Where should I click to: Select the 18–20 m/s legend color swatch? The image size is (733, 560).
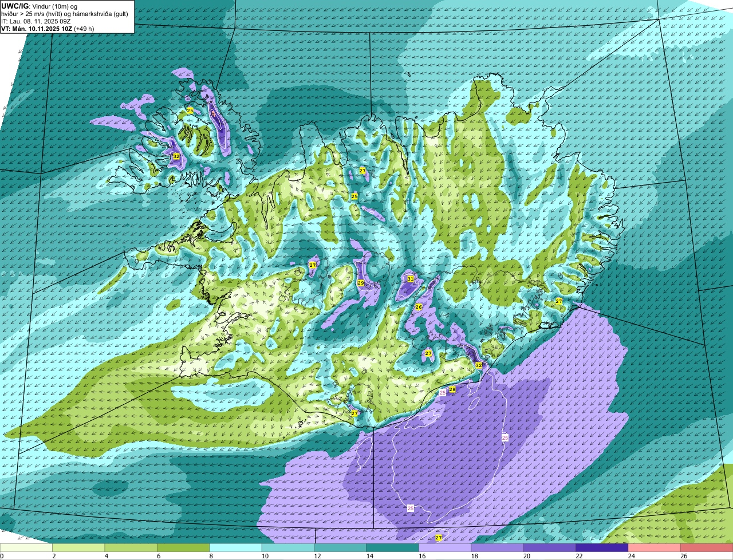[498, 548]
